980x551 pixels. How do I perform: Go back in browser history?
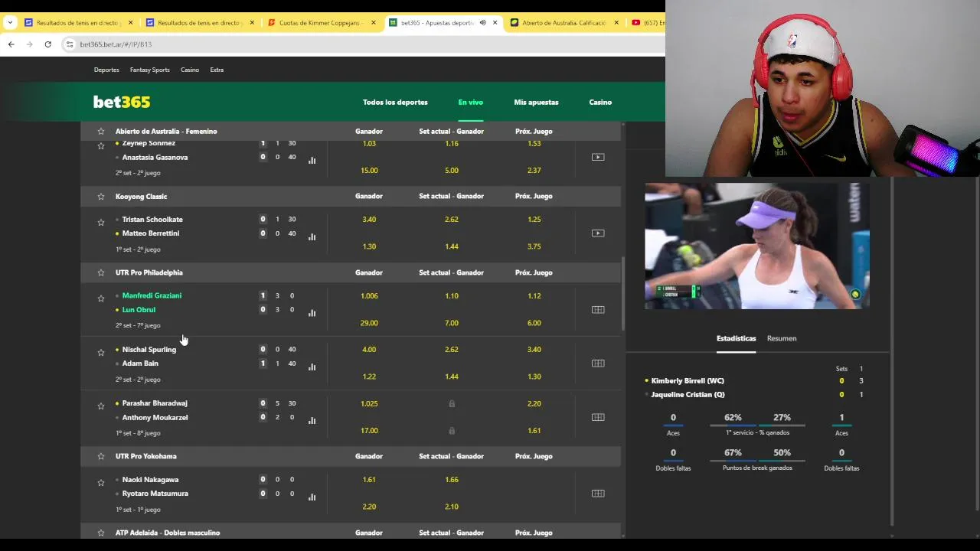pos(11,44)
